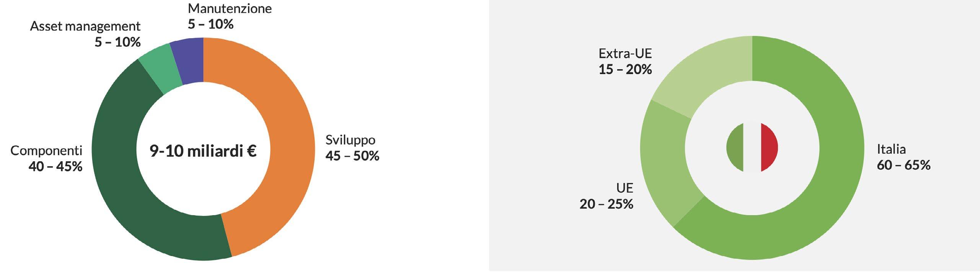Click the Sviluppo label
The height and width of the screenshot is (274, 980).
pos(350,140)
